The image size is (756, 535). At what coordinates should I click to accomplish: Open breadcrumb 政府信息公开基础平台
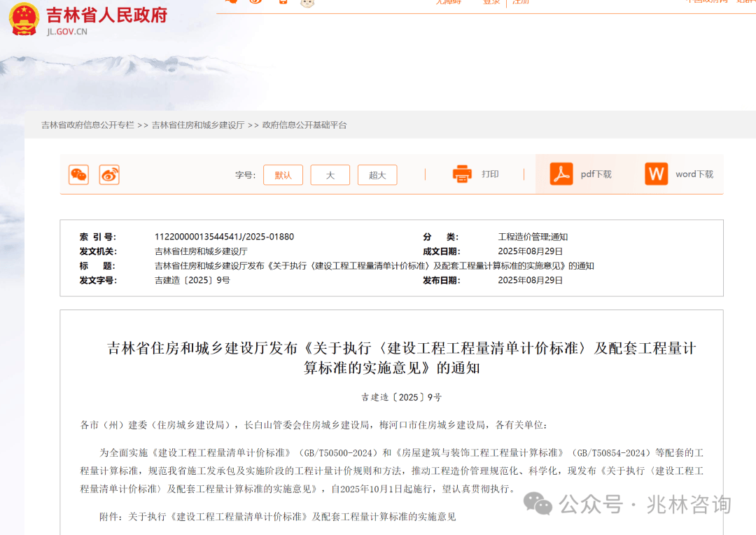pyautogui.click(x=304, y=125)
